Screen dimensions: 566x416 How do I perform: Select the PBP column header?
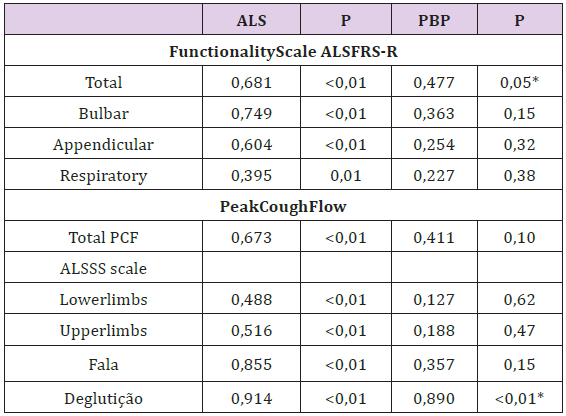[x=434, y=20]
